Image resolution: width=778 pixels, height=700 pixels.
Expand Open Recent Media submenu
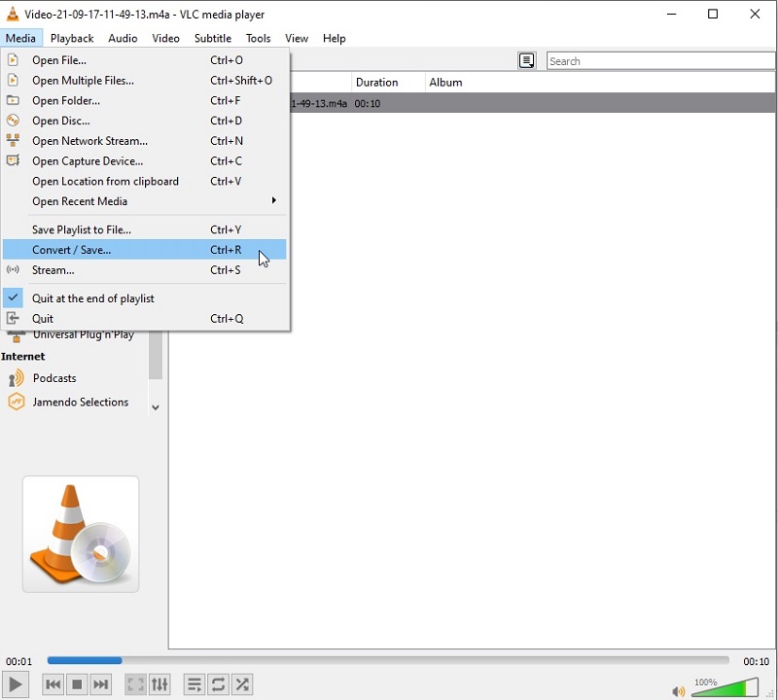click(x=146, y=201)
